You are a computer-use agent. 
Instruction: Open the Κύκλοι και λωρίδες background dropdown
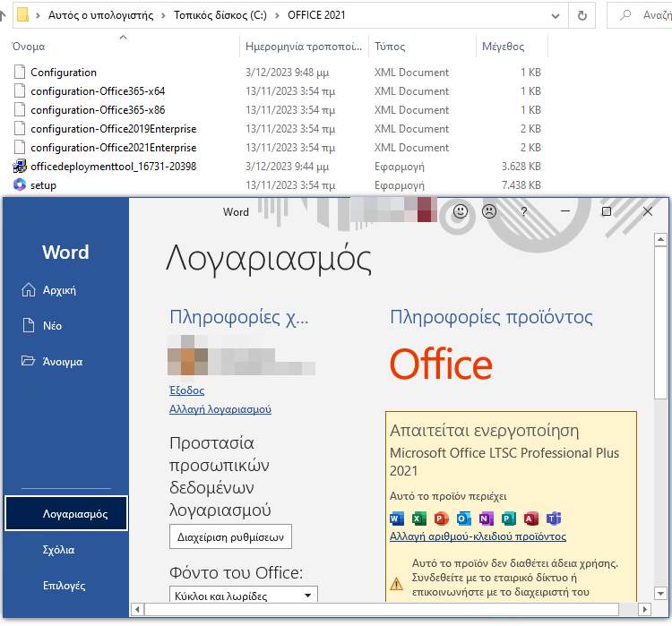point(243,596)
